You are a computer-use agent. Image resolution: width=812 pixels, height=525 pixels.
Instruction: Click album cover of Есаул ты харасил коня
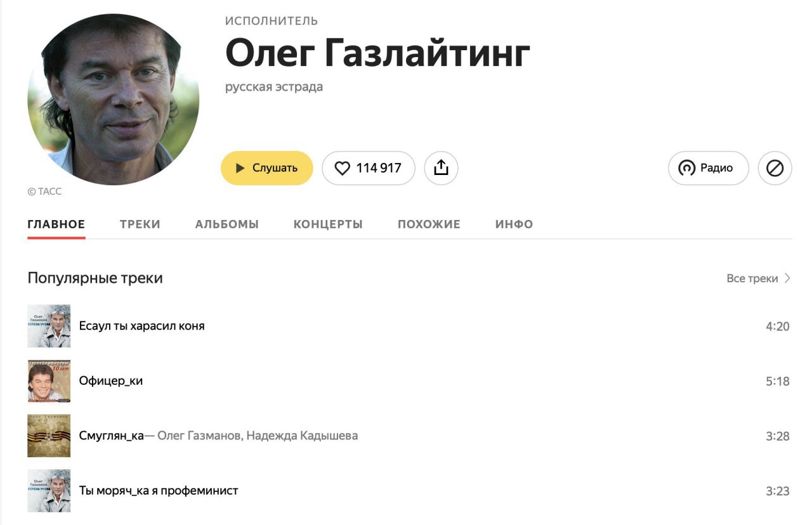coord(49,326)
